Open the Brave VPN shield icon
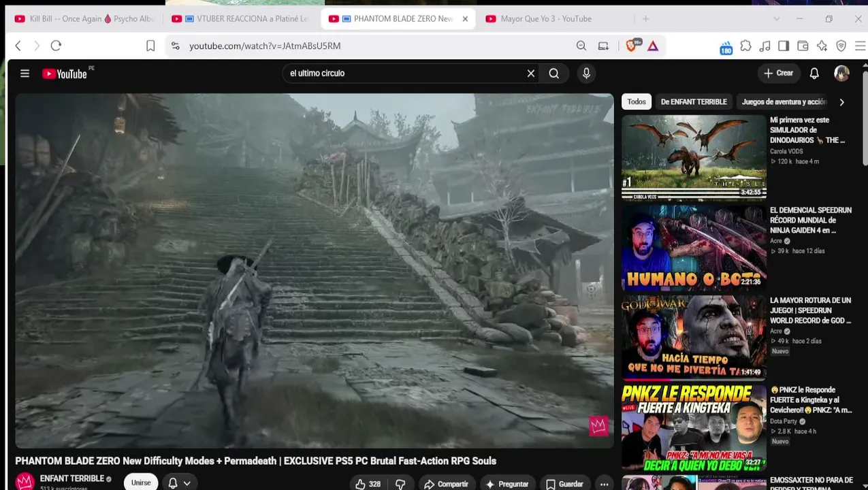Viewport: 868px width, 490px height. tap(841, 46)
